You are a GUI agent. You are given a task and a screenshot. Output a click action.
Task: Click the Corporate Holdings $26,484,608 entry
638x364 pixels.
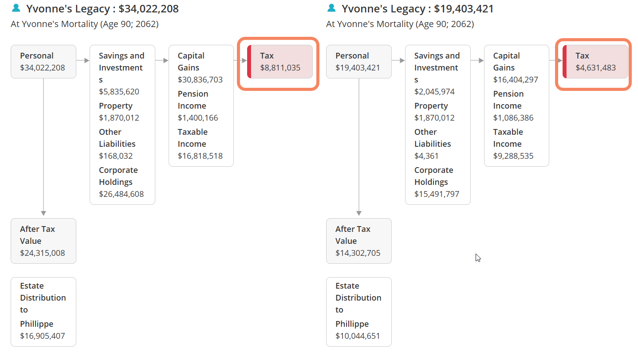coord(121,182)
